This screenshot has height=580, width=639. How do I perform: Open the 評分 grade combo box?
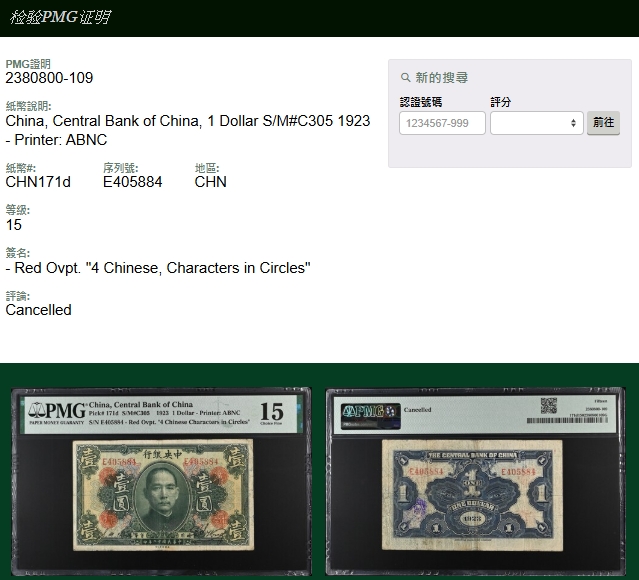[536, 123]
